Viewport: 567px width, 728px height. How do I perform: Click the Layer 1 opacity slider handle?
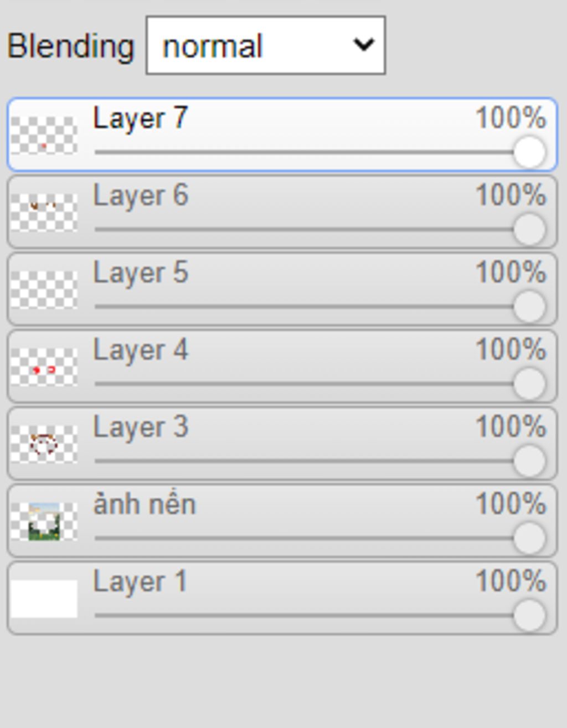click(x=529, y=615)
